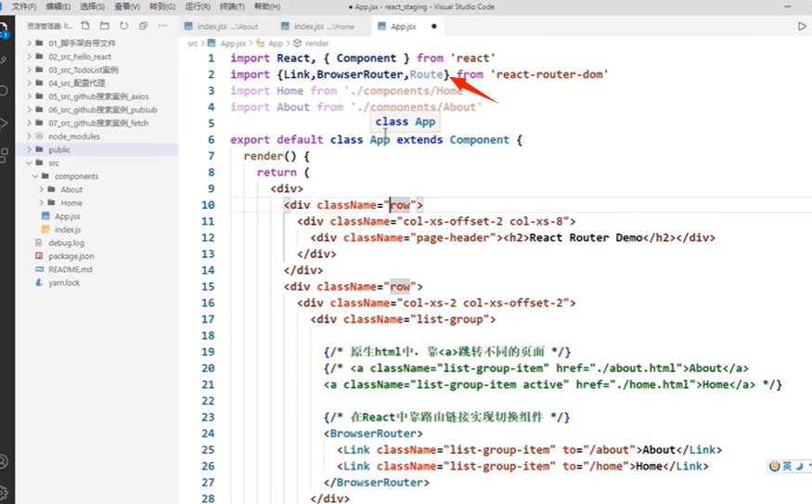Open the Extensions view in activity bar

[x=4, y=155]
